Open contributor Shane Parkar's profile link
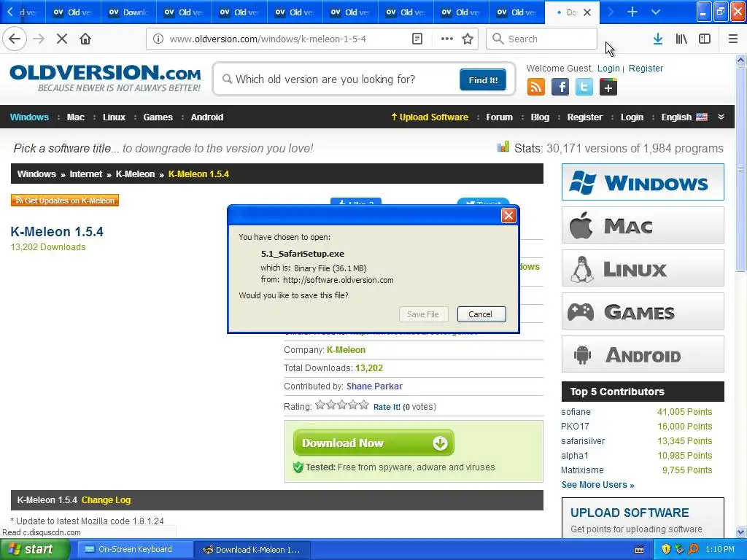The image size is (747, 560). [374, 386]
